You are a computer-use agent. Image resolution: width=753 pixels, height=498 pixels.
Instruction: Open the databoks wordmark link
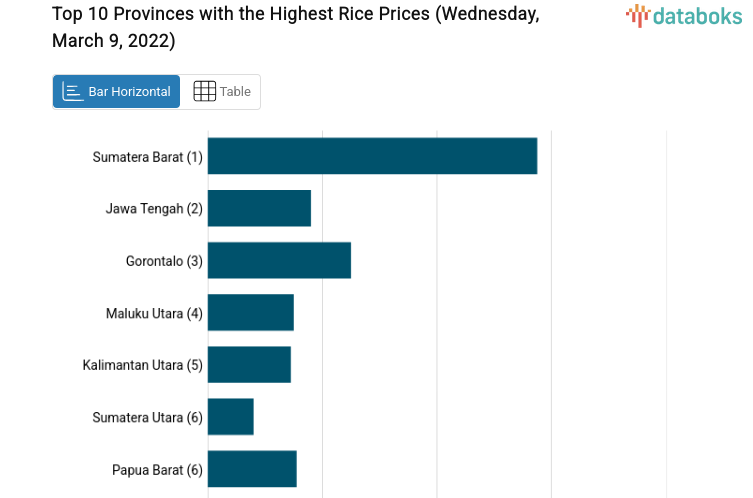coord(697,15)
